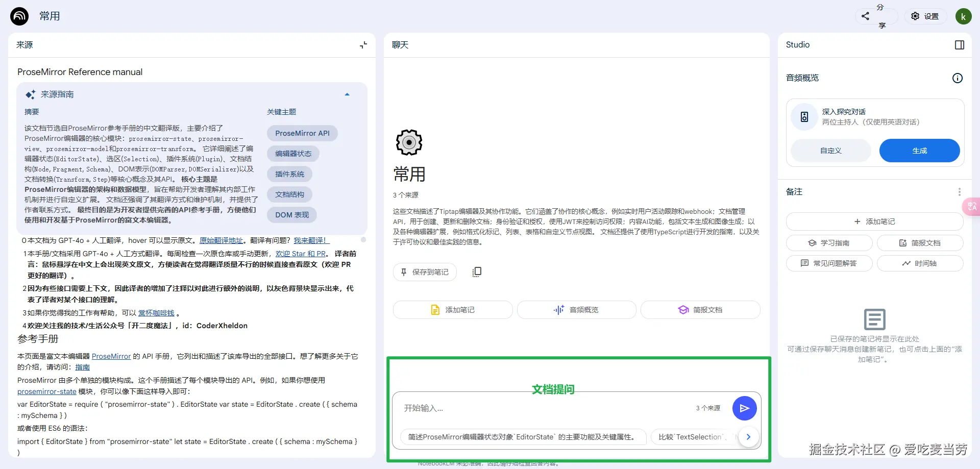Create a 时间轴 timeline
Image resolution: width=980 pixels, height=469 pixels.
[920, 263]
